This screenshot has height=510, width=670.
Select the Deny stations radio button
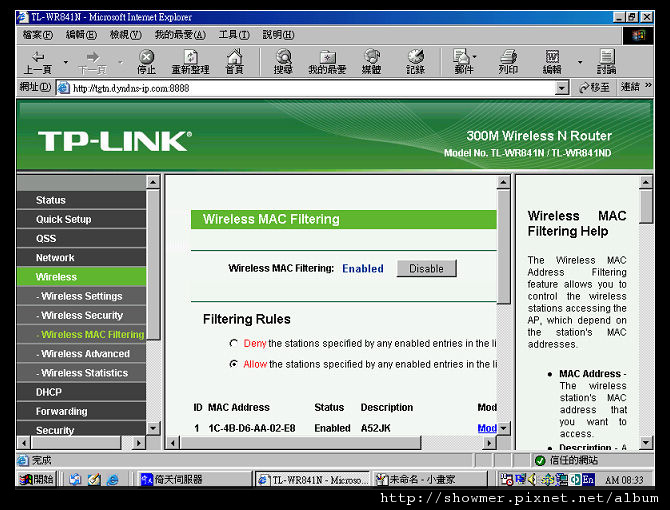pos(233,343)
